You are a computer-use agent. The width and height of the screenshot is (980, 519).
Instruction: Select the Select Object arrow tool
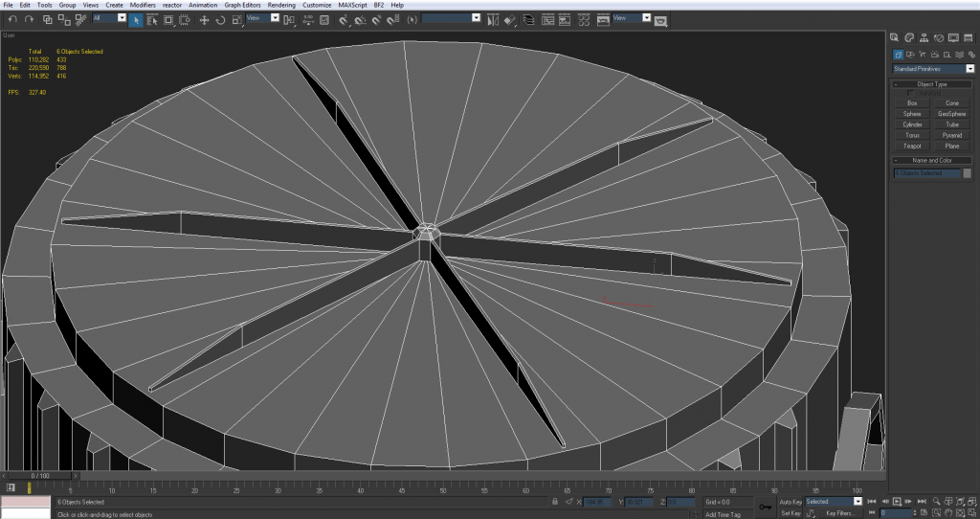point(136,19)
